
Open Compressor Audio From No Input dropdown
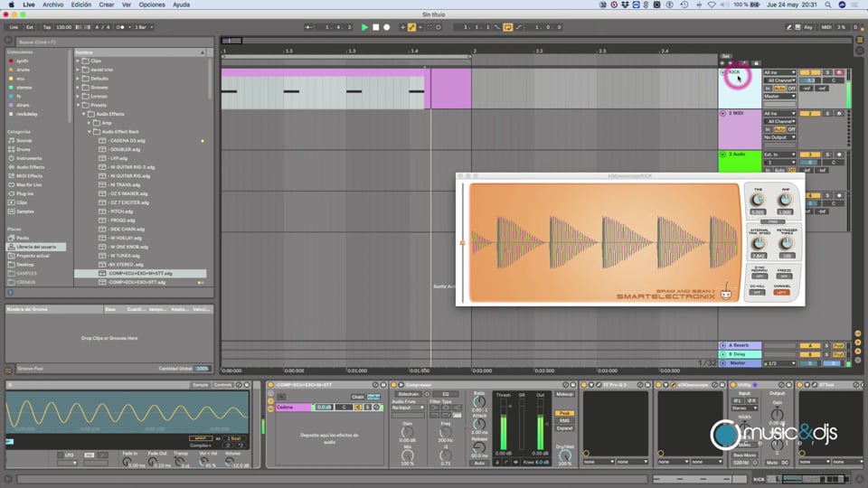(x=408, y=408)
